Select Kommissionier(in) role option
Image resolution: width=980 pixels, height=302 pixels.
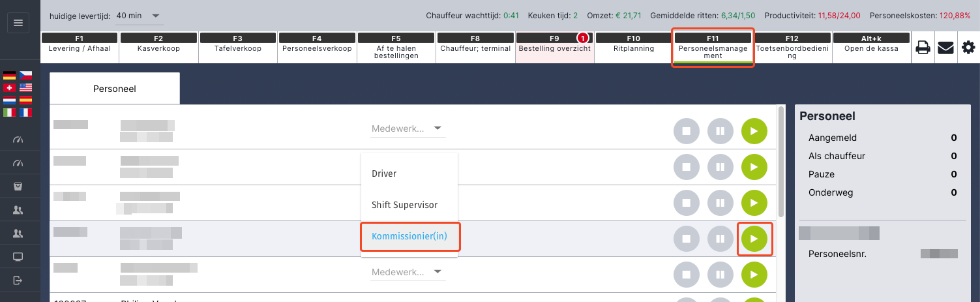[409, 236]
